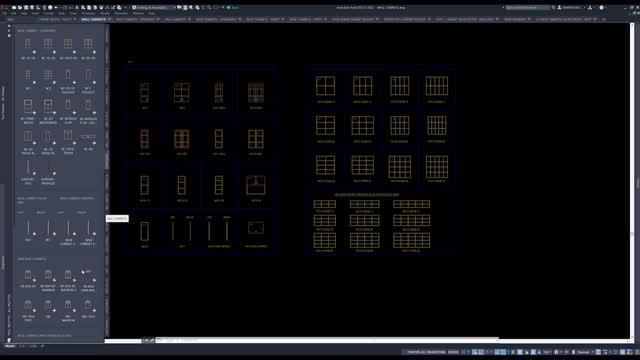The image size is (640, 360).
Task: Click the Open file icon in Quick Access toolbar
Action: pyautogui.click(x=20, y=8)
